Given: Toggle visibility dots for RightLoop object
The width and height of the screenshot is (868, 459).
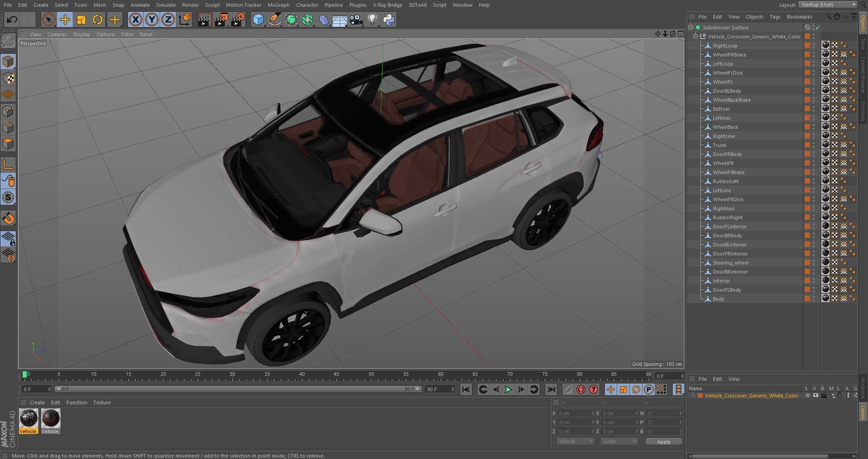Looking at the screenshot, I should pos(814,46).
